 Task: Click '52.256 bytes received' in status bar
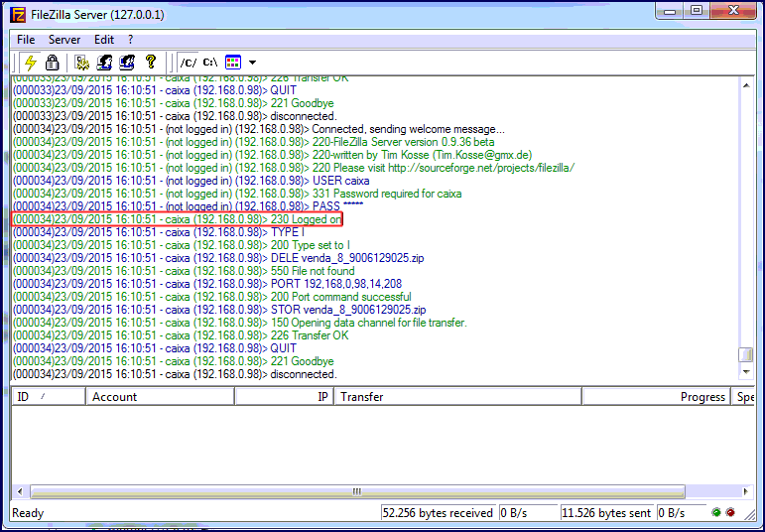point(439,513)
